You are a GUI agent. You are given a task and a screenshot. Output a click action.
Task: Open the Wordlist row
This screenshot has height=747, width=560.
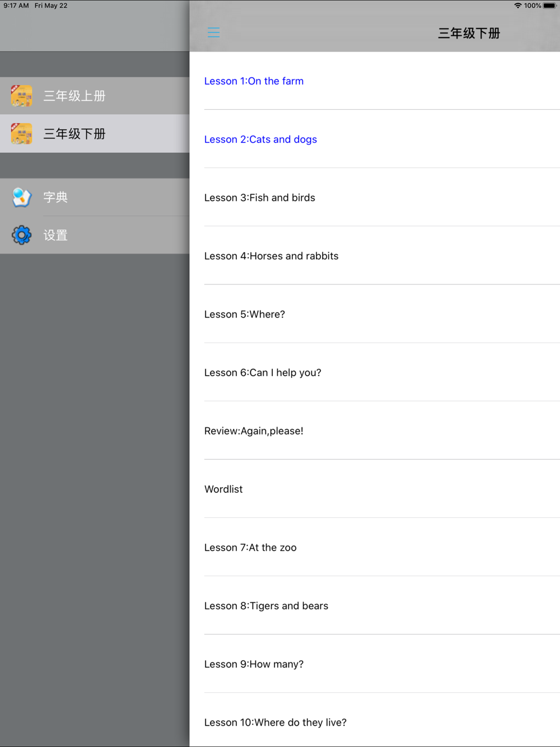pos(375,489)
